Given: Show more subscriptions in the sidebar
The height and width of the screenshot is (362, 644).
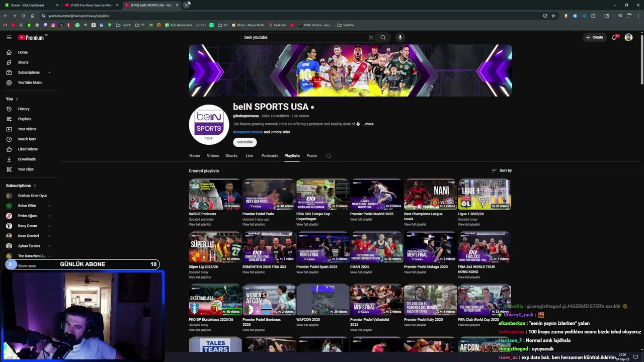Looking at the screenshot, I should 27,266.
